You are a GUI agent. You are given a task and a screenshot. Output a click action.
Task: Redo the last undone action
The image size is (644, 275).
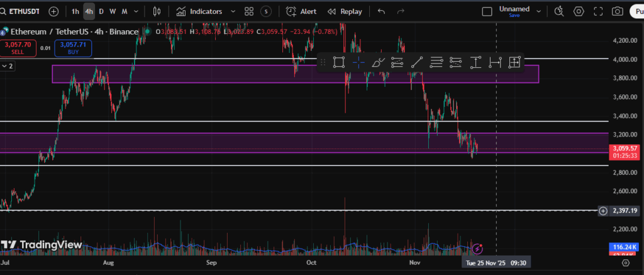[401, 11]
